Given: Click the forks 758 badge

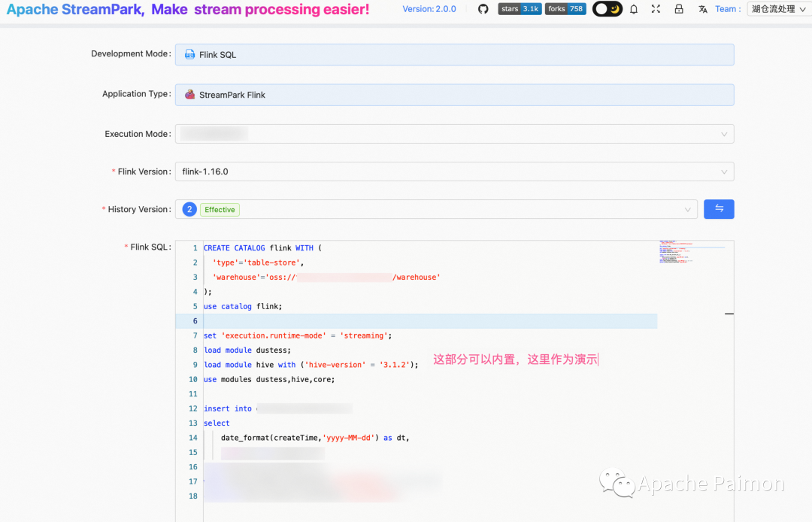Looking at the screenshot, I should pos(565,9).
